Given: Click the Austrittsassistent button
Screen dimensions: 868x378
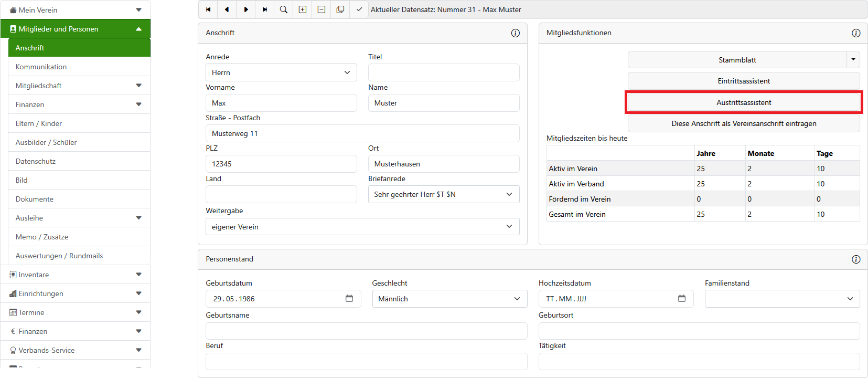Looking at the screenshot, I should (744, 102).
